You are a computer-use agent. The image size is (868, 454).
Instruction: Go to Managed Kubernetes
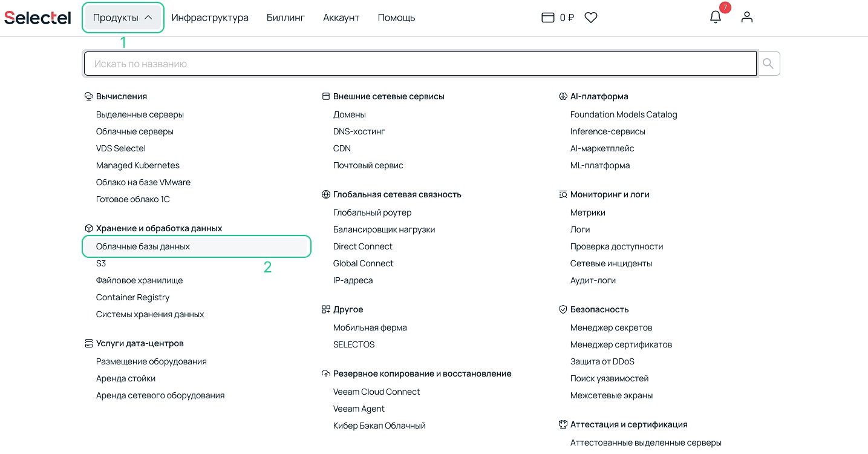pyautogui.click(x=138, y=165)
